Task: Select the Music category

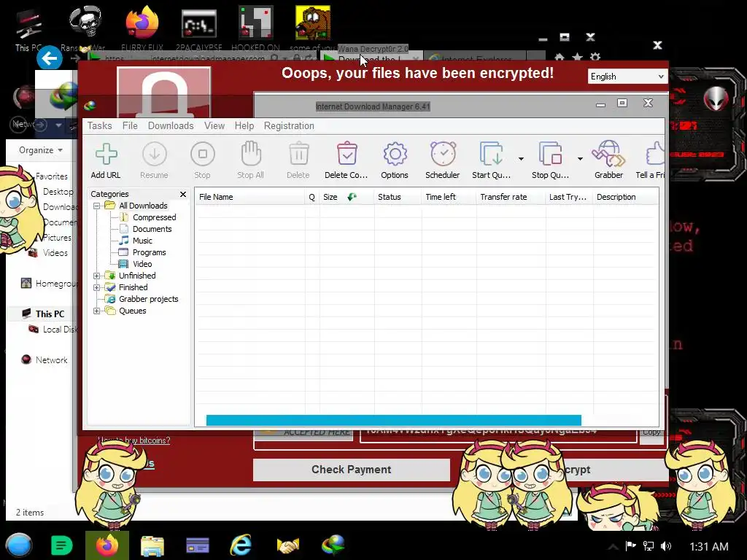Action: [142, 241]
